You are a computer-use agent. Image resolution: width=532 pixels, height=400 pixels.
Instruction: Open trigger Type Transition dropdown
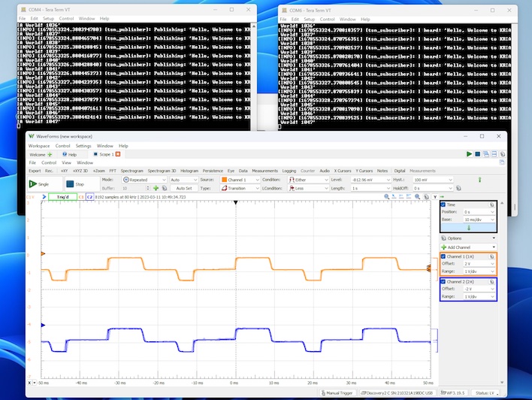[x=240, y=188]
